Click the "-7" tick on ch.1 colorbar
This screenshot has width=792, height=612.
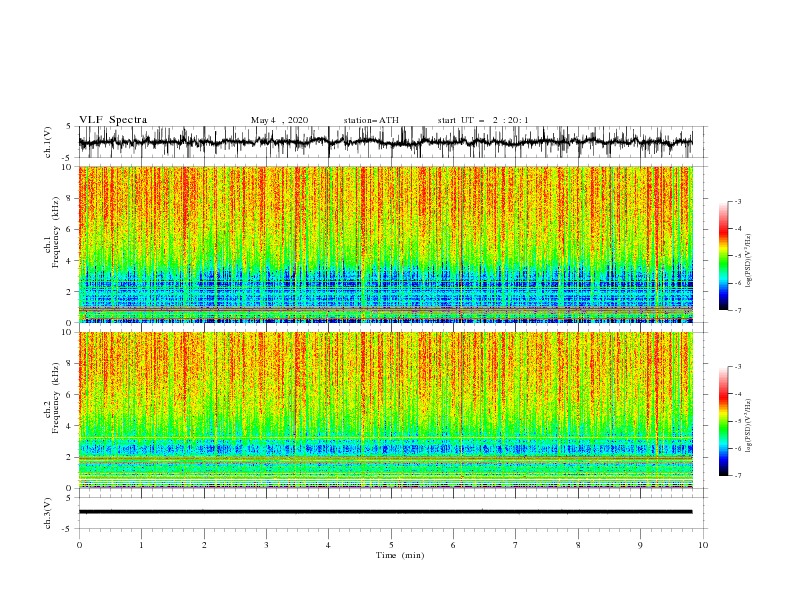pos(738,310)
